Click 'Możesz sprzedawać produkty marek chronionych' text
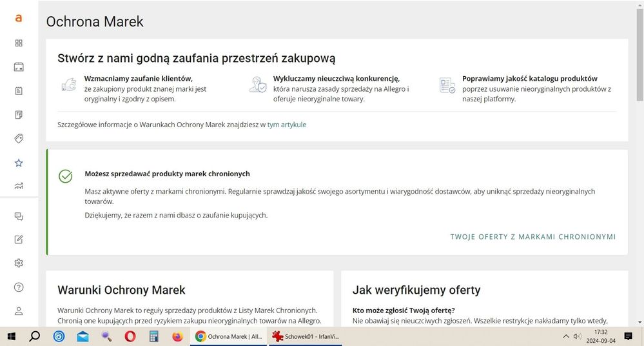Viewport: 644px width, 346px height. [x=167, y=174]
